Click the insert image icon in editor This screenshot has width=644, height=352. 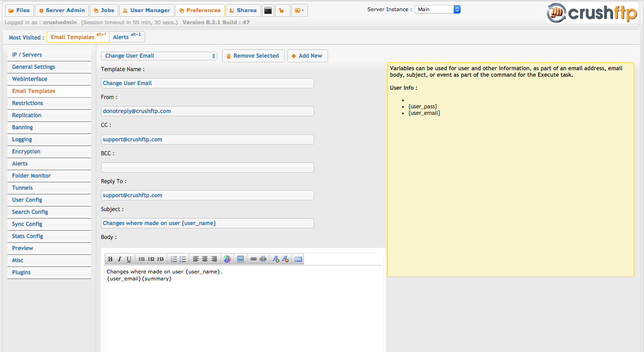pos(241,259)
